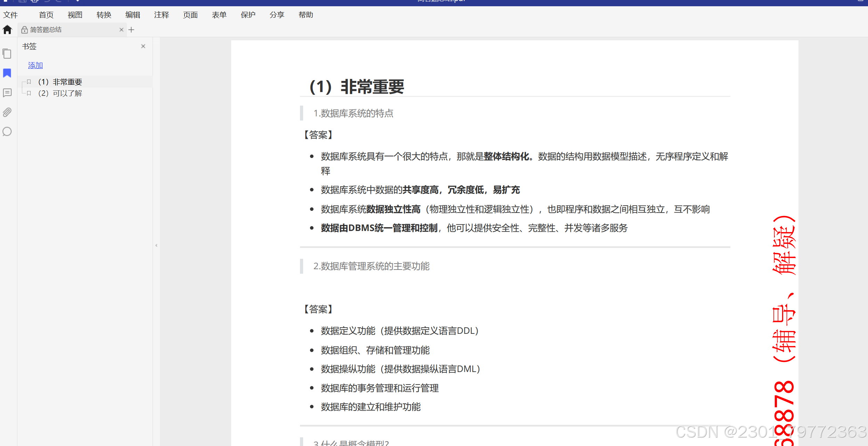Viewport: 868px width, 446px height.
Task: Open the comments sidebar panel
Action: click(7, 93)
